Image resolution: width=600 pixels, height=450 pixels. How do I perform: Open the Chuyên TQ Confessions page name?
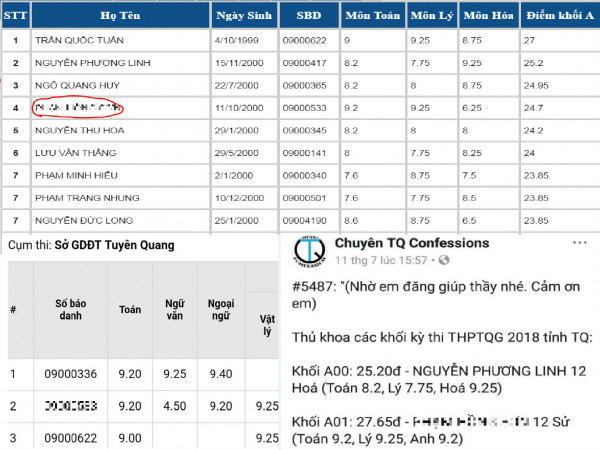pos(412,243)
